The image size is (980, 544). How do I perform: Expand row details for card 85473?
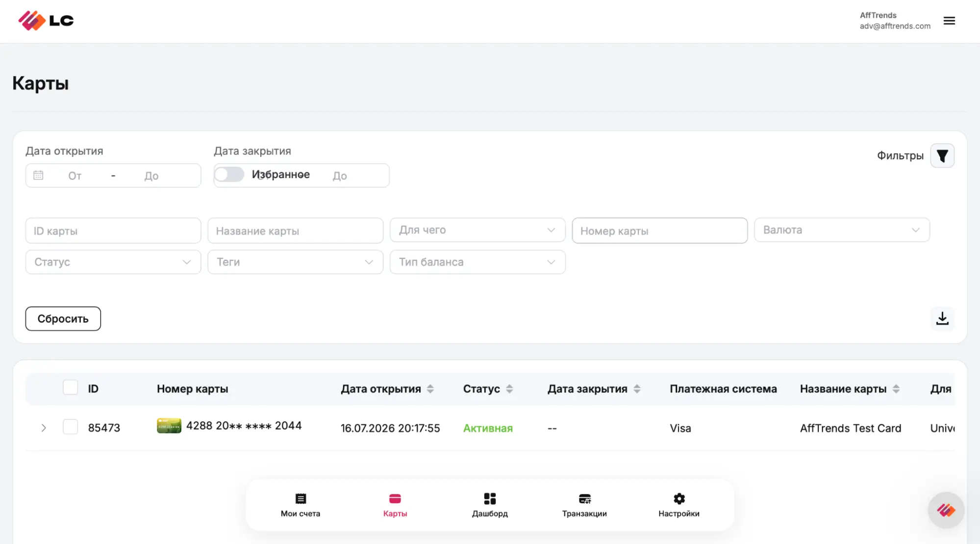pos(44,428)
